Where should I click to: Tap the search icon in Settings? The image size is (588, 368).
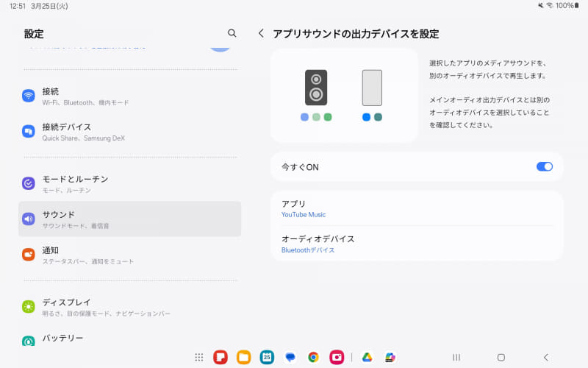click(232, 33)
